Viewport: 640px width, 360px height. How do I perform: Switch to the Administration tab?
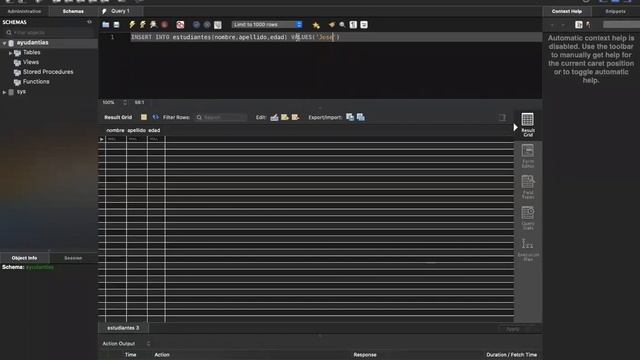(x=24, y=11)
